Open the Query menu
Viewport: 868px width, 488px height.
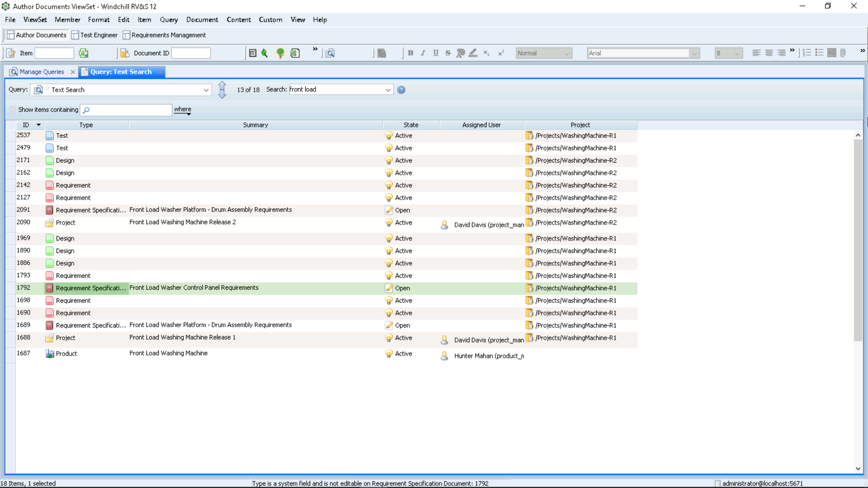pyautogui.click(x=169, y=19)
